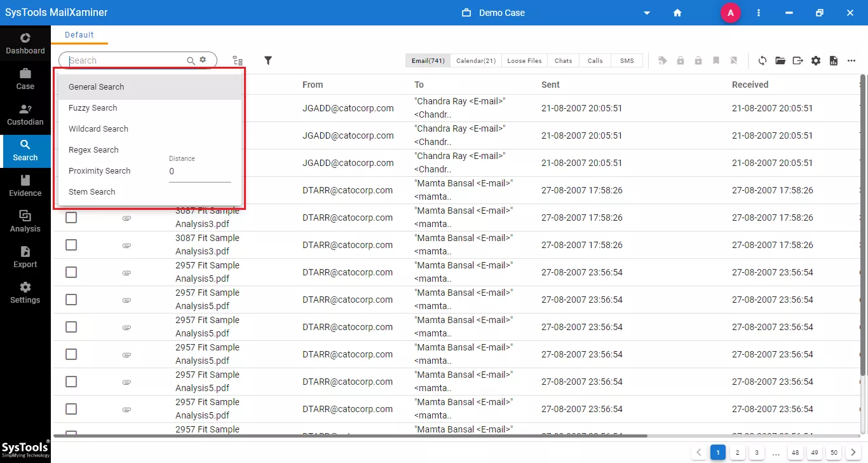Click the remove bookmark icon

coord(734,60)
